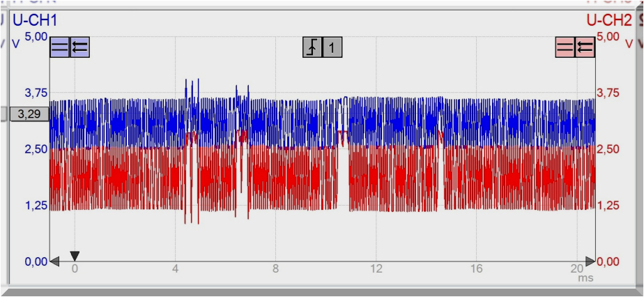Screen dimensions: 644x297
Task: Click the ms time unit label
Action: 585,278
